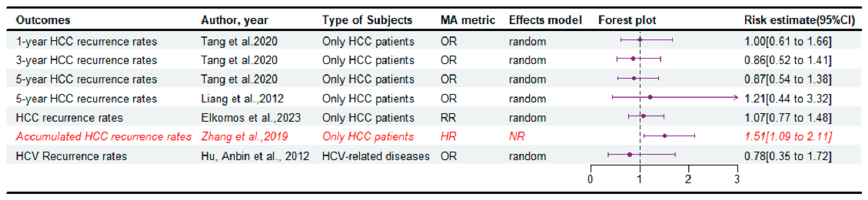Viewport: 868px width, 200px height.
Task: Click the Outcomes column header
Action: coord(43,20)
